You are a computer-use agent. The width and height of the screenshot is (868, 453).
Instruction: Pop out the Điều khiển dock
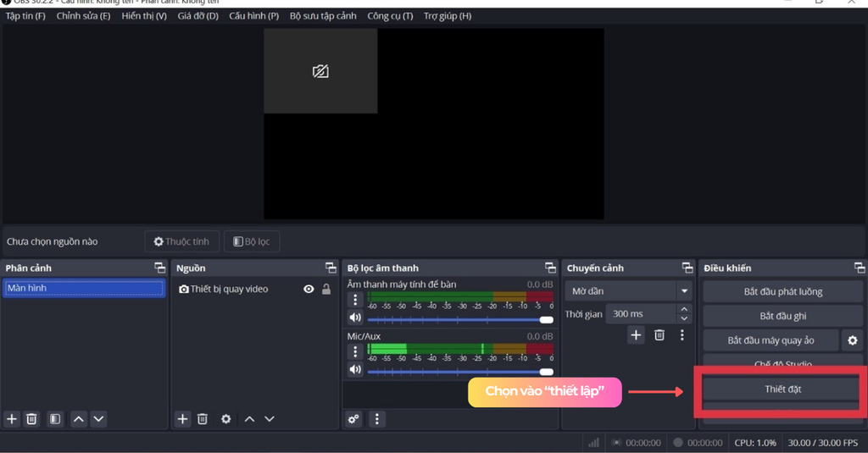(860, 268)
